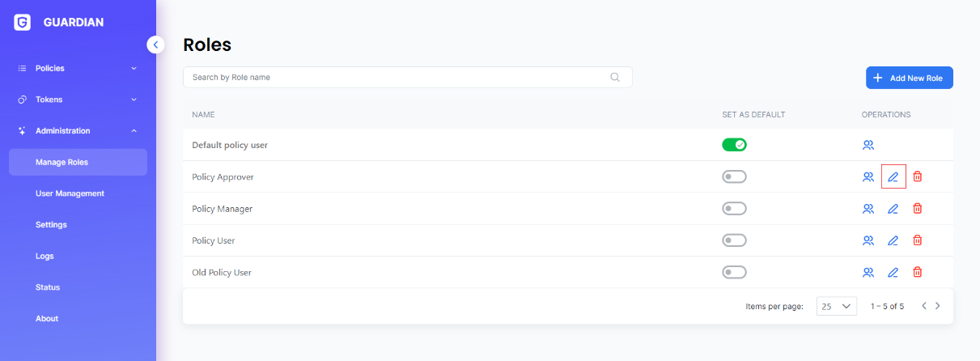Screen dimensions: 980x361
Task: Open User Management in sidebar
Action: pyautogui.click(x=70, y=193)
